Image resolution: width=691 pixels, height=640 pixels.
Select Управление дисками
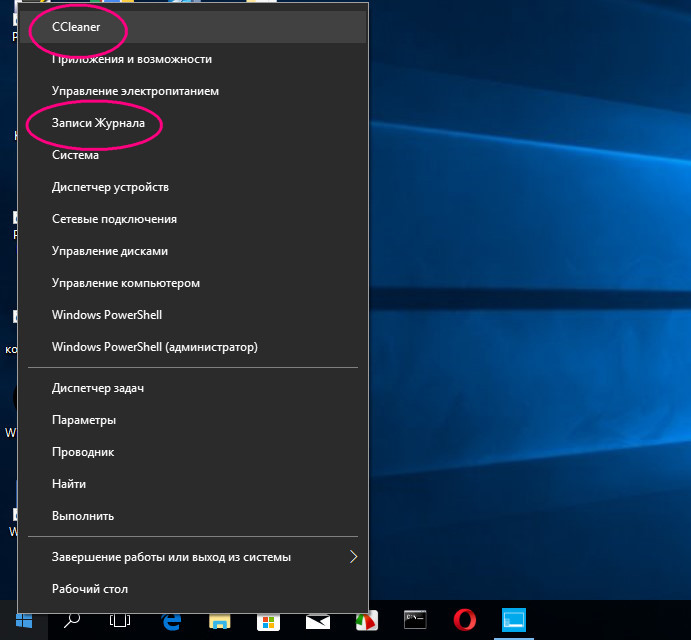(x=193, y=251)
